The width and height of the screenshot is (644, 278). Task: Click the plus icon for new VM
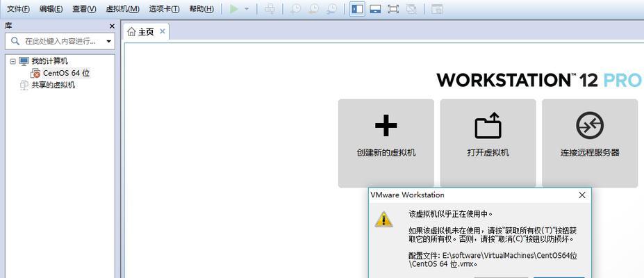coord(386,125)
